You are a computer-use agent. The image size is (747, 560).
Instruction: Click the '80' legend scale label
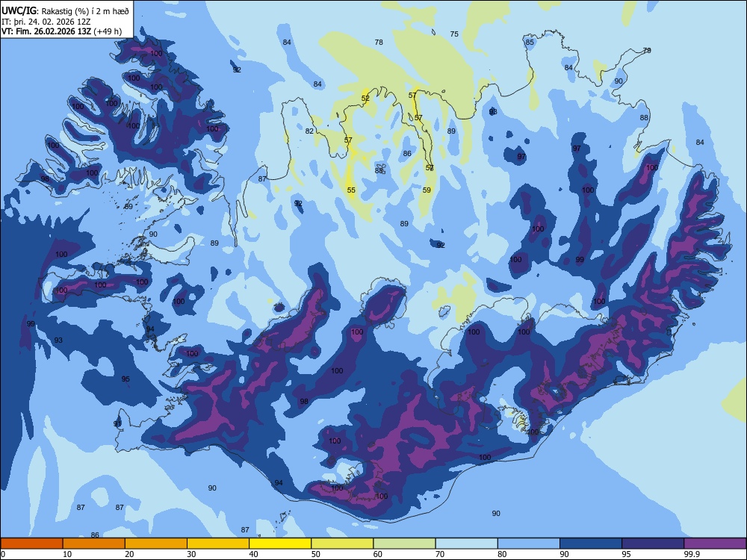[x=502, y=554]
